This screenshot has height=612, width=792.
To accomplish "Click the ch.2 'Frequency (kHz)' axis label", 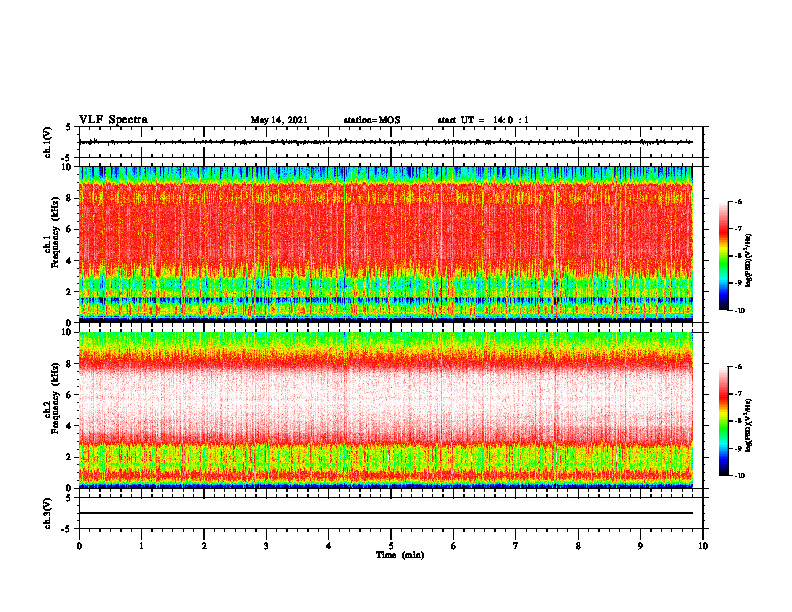I will [x=55, y=398].
